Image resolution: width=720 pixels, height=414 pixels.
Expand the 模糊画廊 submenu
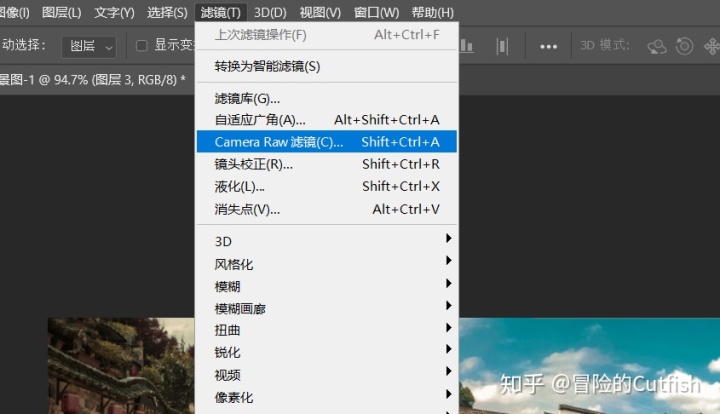point(326,308)
